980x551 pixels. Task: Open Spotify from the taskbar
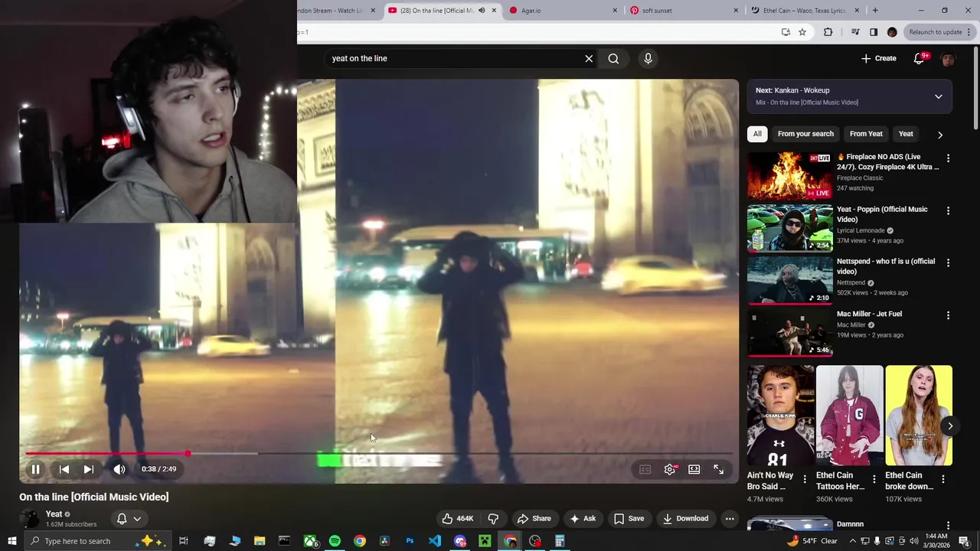335,541
